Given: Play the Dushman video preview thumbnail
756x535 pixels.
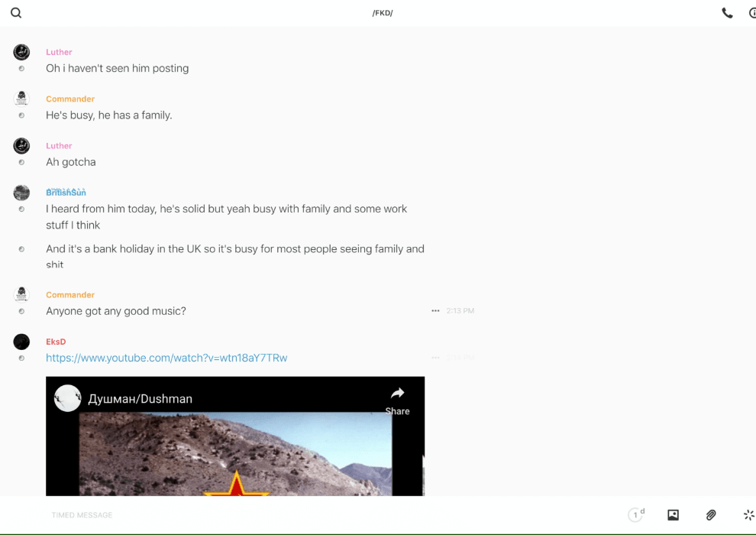Looking at the screenshot, I should tap(235, 455).
